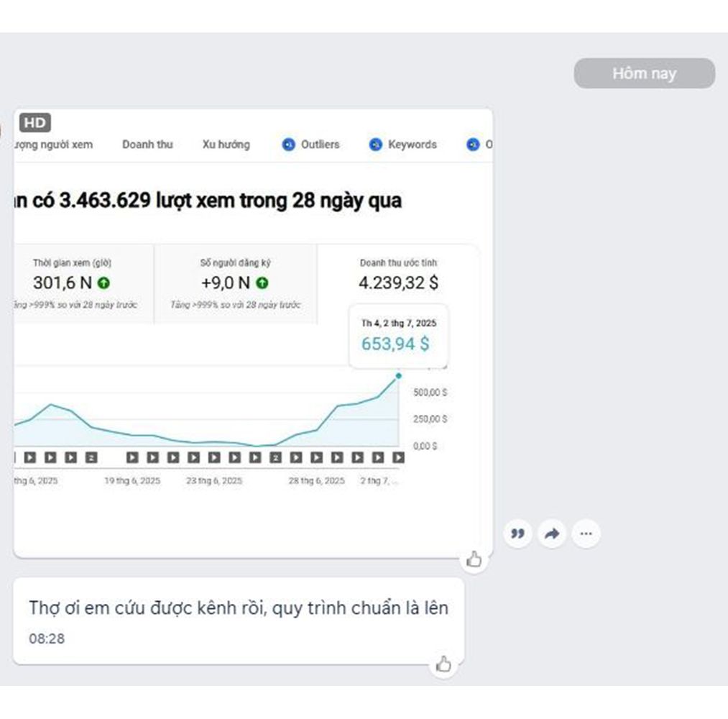Like the text message with its thumbs-up icon
This screenshot has width=728, height=719.
[x=444, y=664]
